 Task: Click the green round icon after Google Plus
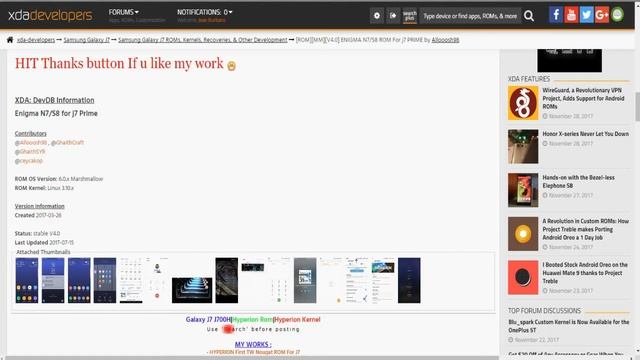tap(618, 15)
